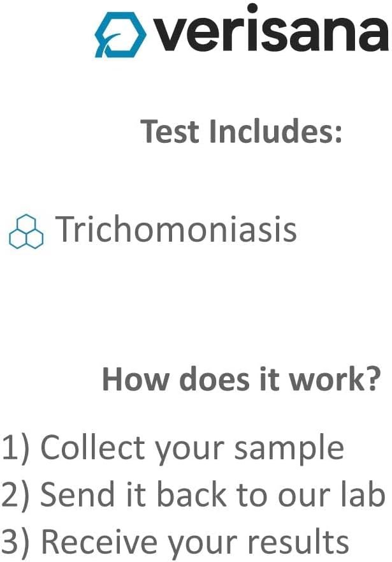Click the Verisana hexagon leaf logo icon
The height and width of the screenshot is (562, 392).
[x=120, y=34]
